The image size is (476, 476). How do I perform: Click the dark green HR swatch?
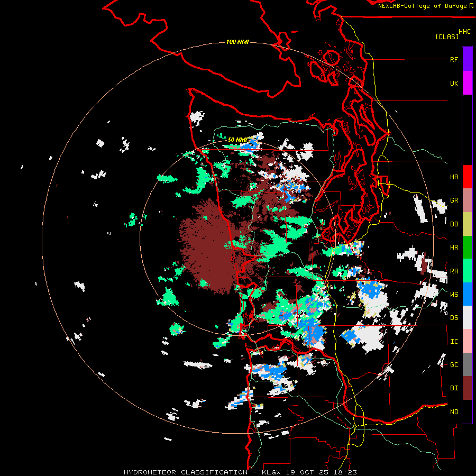(467, 247)
